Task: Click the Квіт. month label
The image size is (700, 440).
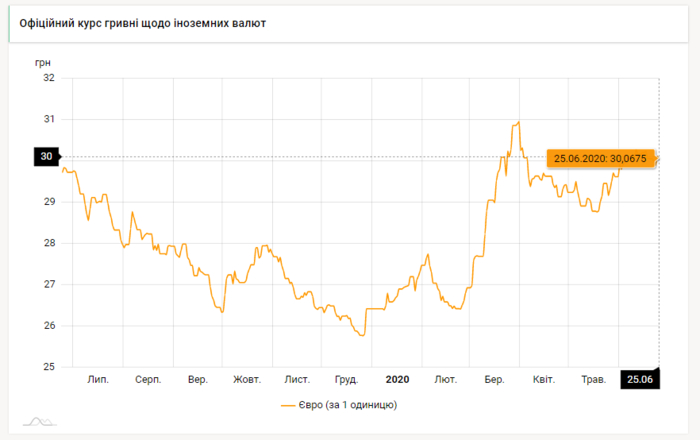Action: [x=544, y=379]
